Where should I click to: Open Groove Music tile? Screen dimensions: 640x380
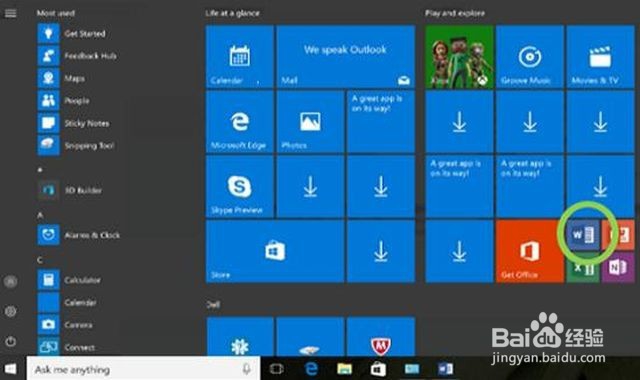pyautogui.click(x=530, y=56)
